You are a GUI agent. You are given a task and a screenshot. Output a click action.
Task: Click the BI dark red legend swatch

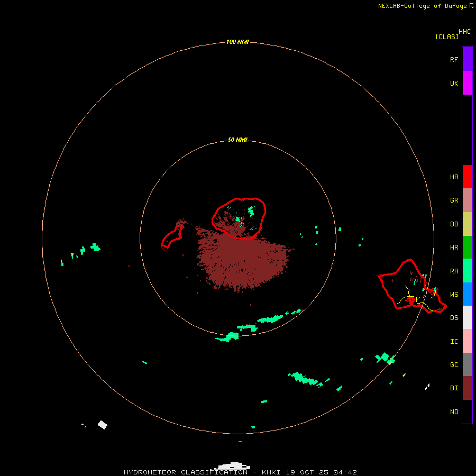(467, 388)
